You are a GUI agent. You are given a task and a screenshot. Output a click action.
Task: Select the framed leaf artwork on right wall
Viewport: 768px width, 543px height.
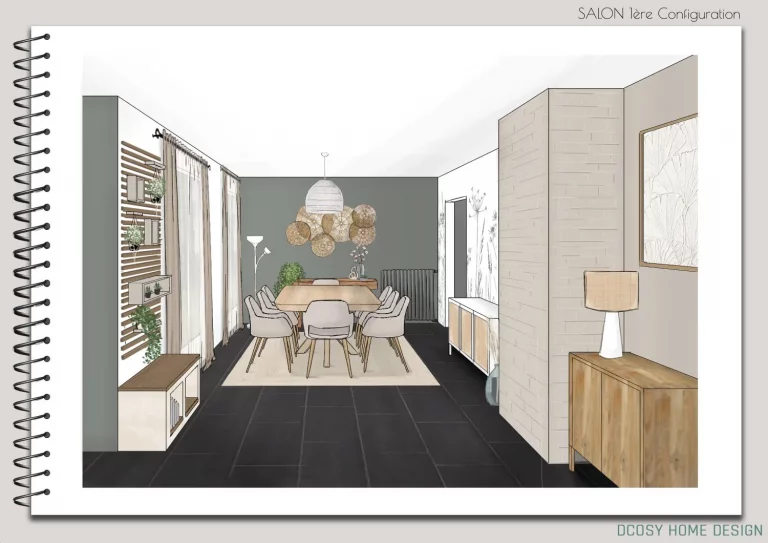[668, 193]
